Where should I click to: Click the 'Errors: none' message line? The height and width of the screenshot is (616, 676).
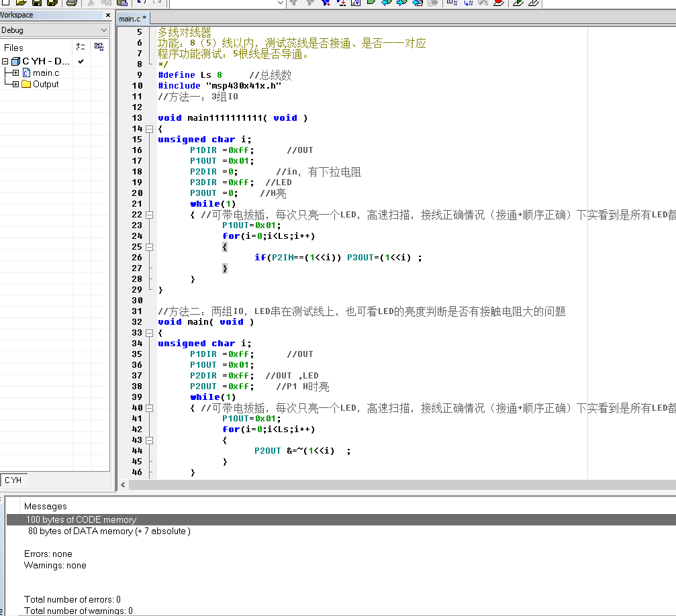tap(48, 554)
